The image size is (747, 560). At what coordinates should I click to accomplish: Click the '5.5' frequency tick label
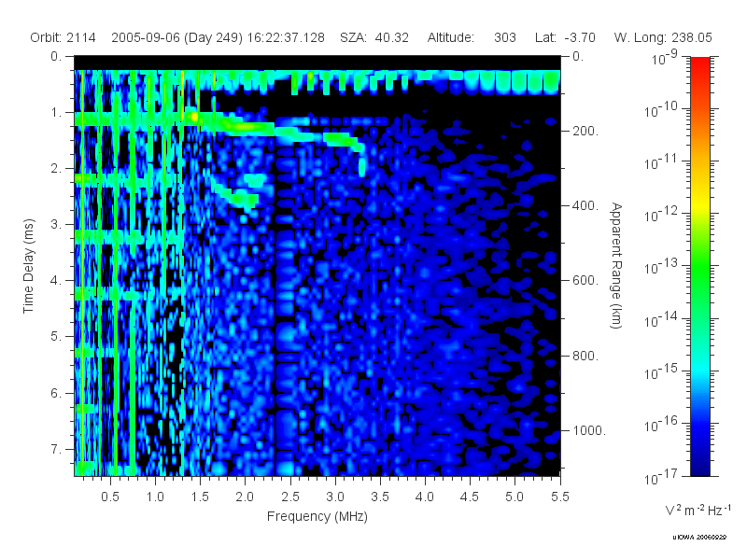[x=559, y=497]
